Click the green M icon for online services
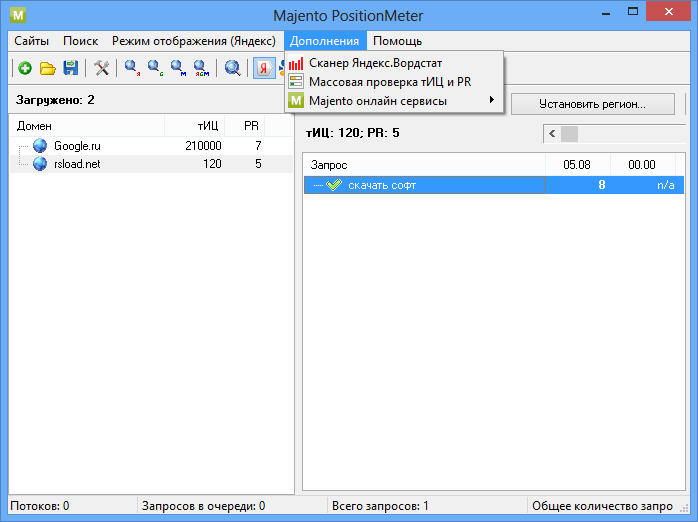 tap(296, 101)
